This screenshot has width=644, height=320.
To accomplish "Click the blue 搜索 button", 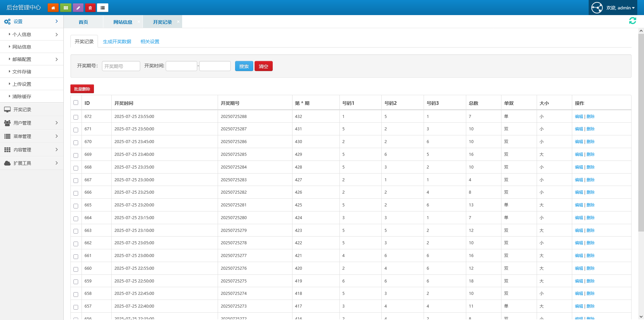I will pyautogui.click(x=244, y=66).
